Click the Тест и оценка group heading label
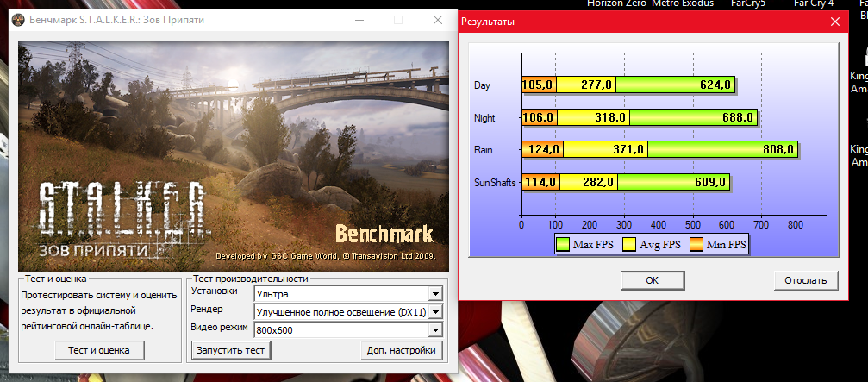The height and width of the screenshot is (382, 868). tap(57, 279)
